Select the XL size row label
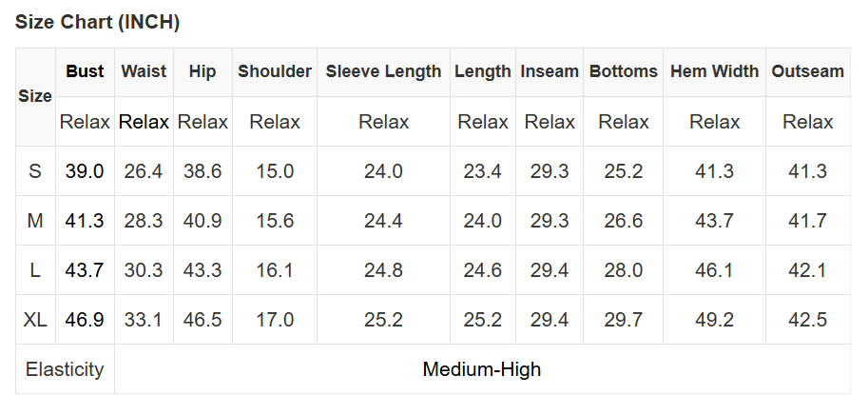 35,320
